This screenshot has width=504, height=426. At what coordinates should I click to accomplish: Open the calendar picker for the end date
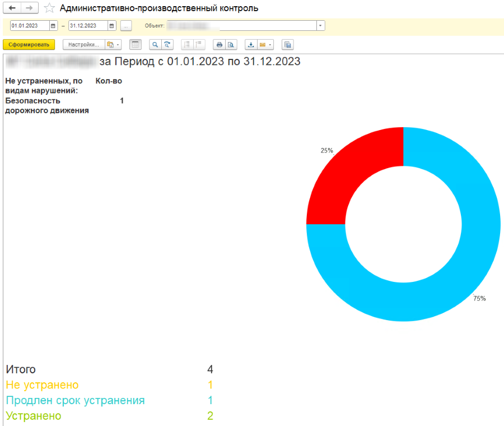pyautogui.click(x=111, y=25)
